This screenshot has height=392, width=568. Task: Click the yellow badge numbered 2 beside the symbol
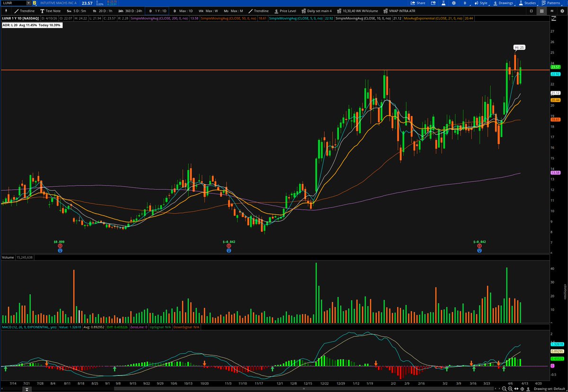(35, 3)
